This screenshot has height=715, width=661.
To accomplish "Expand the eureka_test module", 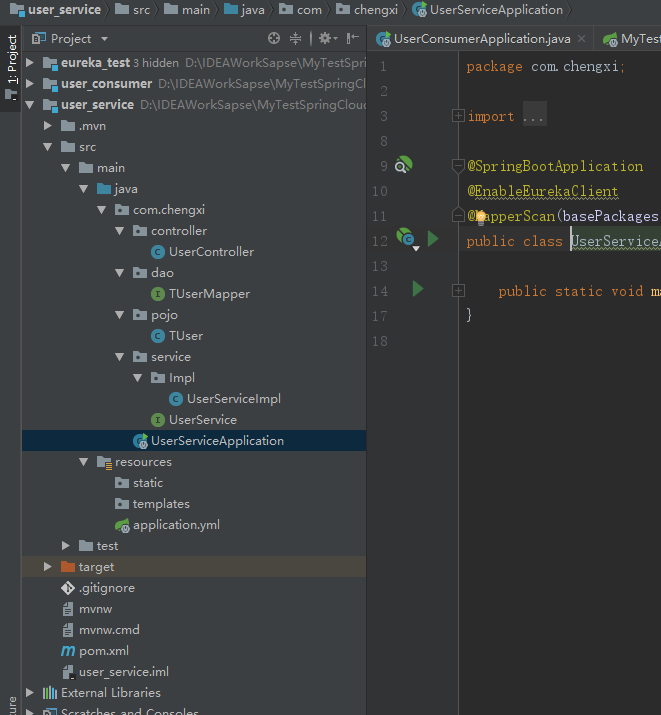I will pyautogui.click(x=30, y=62).
